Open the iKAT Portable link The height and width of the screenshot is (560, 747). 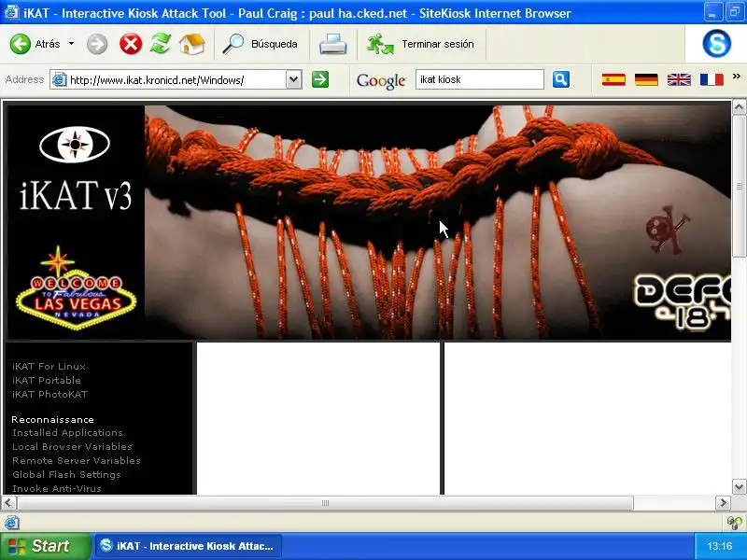(x=47, y=380)
